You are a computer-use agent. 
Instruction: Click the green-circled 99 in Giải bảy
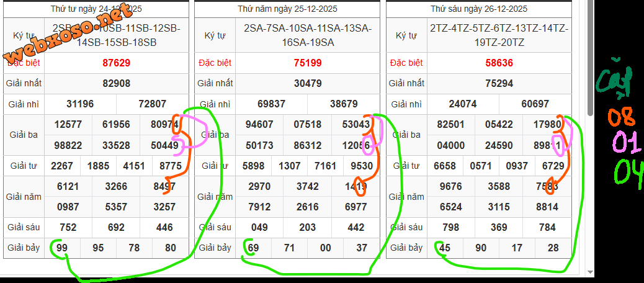coord(62,248)
